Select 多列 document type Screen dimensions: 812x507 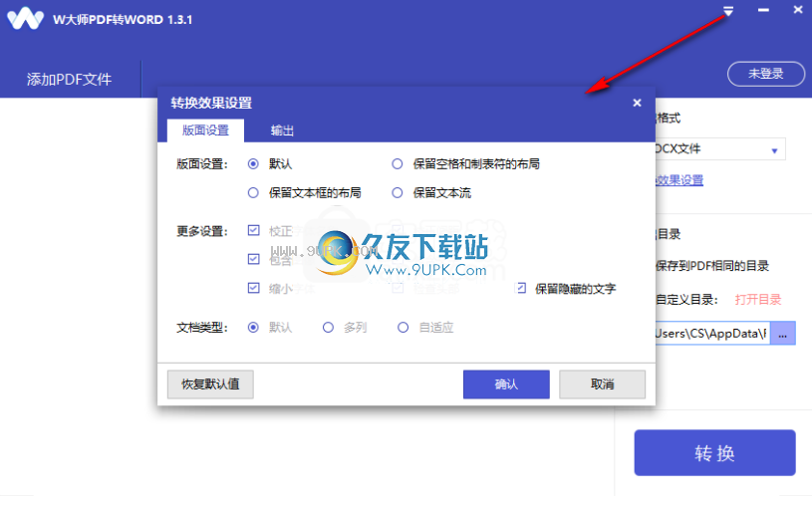point(328,328)
